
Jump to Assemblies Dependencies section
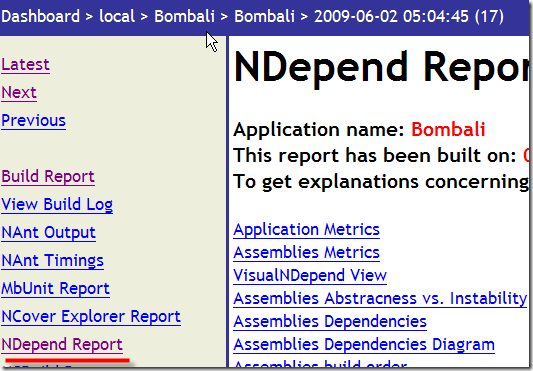[x=330, y=321]
